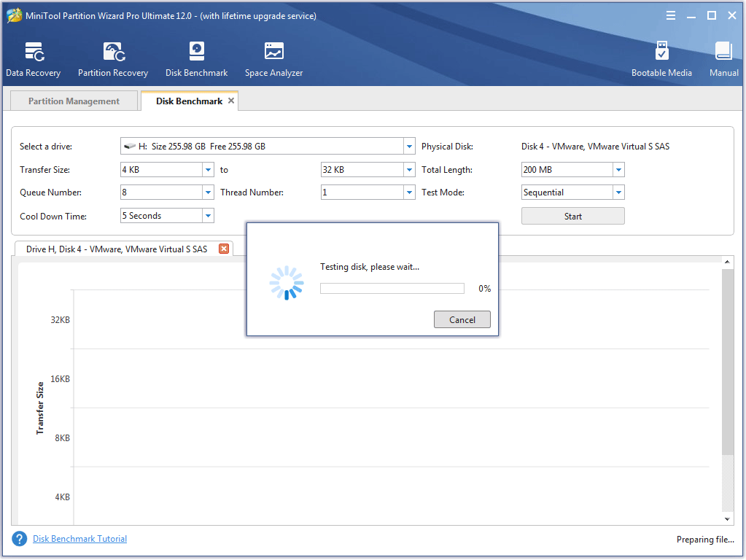This screenshot has width=746, height=560.
Task: Maximize the Partition Wizard window
Action: coord(712,15)
